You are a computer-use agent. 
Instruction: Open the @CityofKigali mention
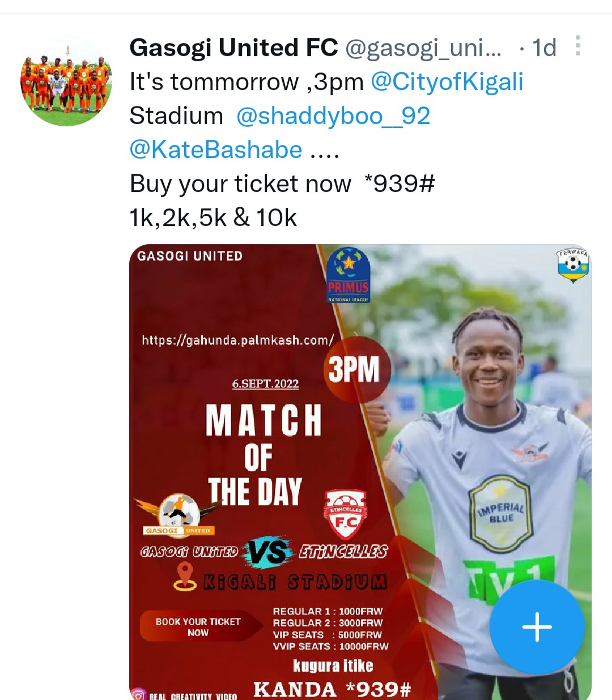[447, 82]
